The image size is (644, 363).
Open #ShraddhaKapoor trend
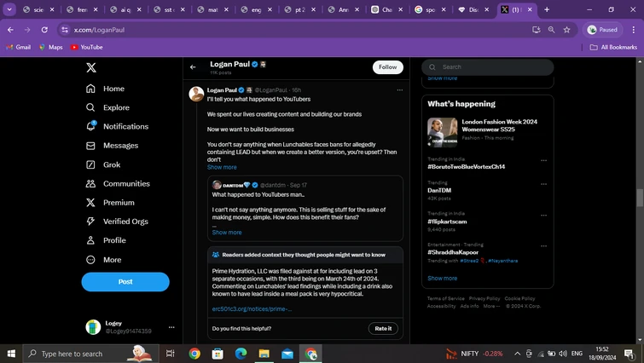click(x=453, y=252)
